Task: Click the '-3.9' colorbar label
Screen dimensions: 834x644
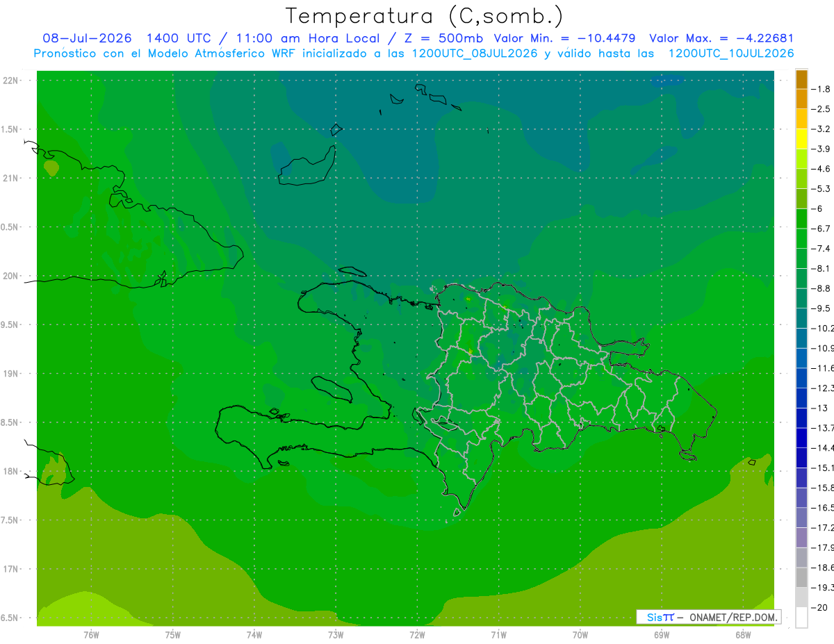Action: pyautogui.click(x=821, y=149)
